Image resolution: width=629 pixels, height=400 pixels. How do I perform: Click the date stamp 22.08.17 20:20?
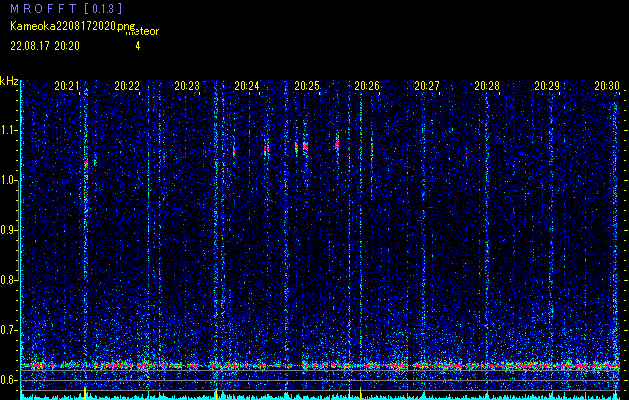tap(45, 46)
